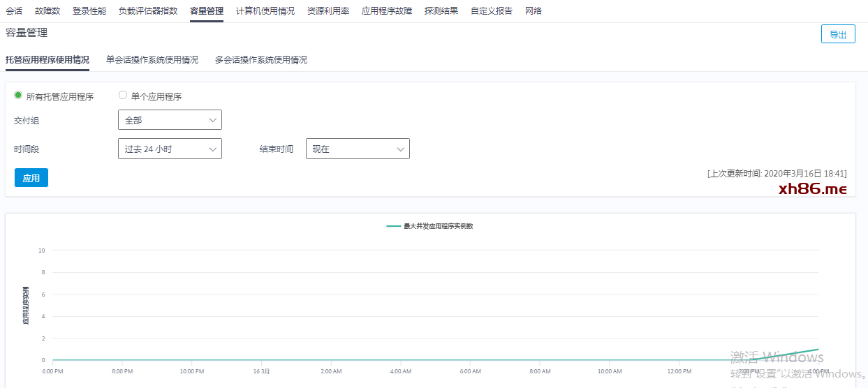The height and width of the screenshot is (388, 868).
Task: Open the 结束时间 dropdown showing 现在
Action: click(358, 149)
